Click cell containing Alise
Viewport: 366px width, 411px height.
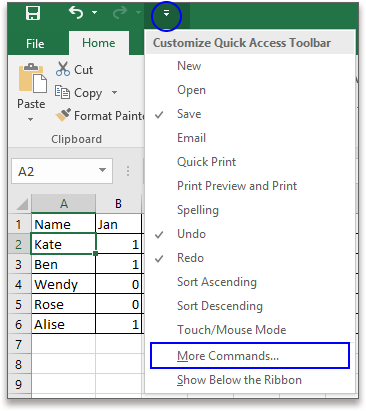point(63,324)
